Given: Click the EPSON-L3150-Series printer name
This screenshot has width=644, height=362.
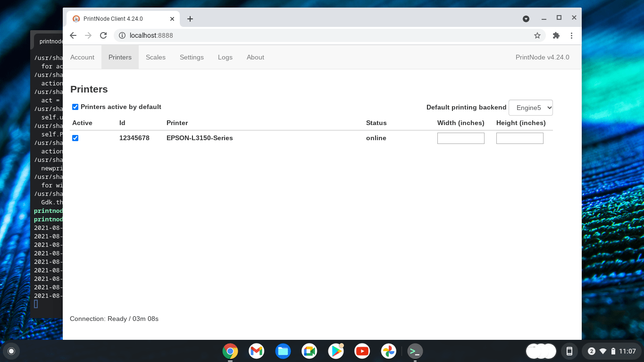Looking at the screenshot, I should click(x=200, y=138).
